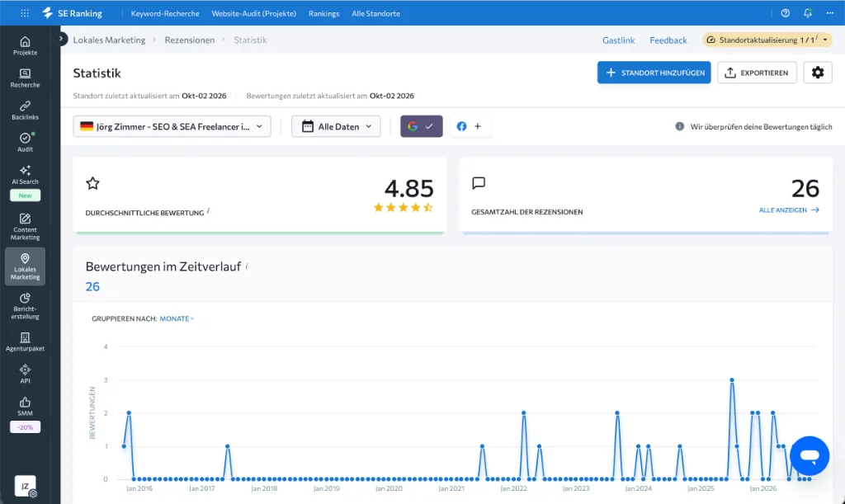The width and height of the screenshot is (845, 504).
Task: Open the help question mark icon
Action: (x=786, y=13)
